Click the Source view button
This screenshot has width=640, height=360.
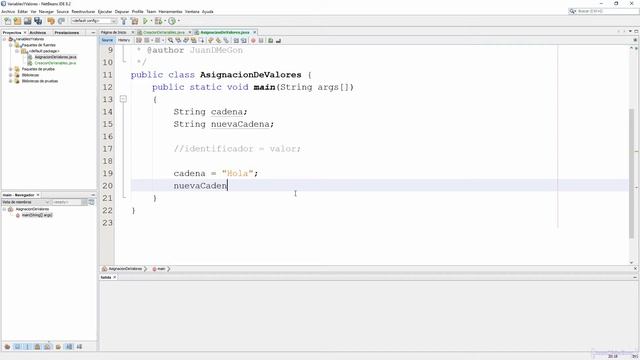(x=107, y=40)
